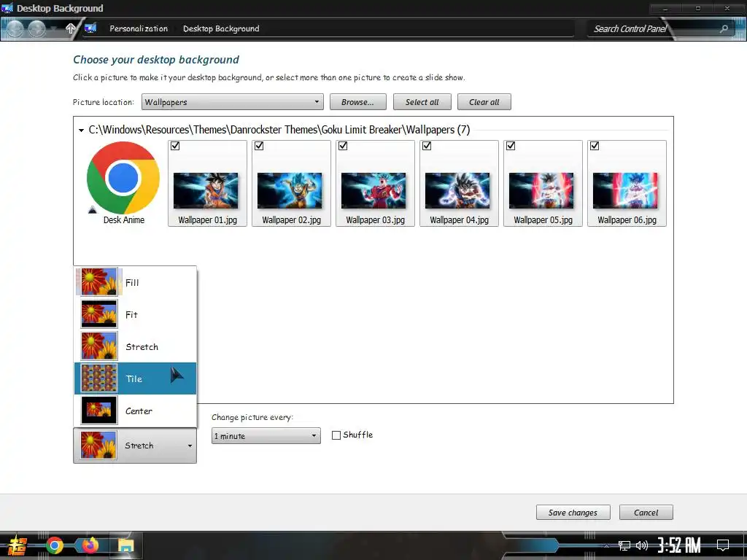
Task: Click the Desk Anime Chrome icon
Action: 123,178
